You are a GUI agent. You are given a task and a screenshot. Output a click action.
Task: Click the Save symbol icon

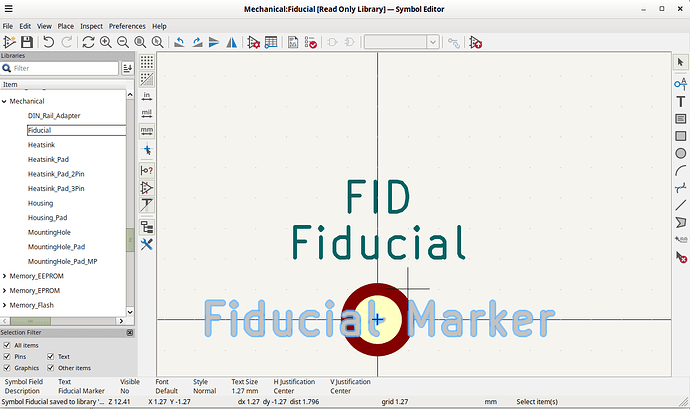27,42
